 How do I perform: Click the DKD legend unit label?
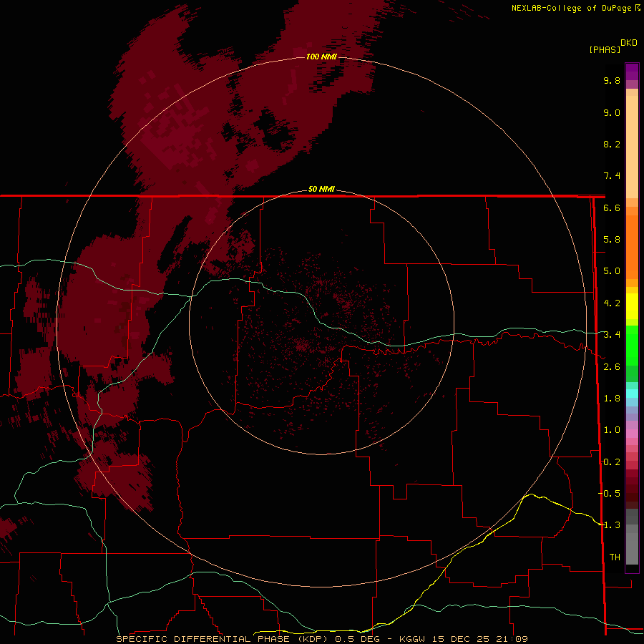pos(629,43)
